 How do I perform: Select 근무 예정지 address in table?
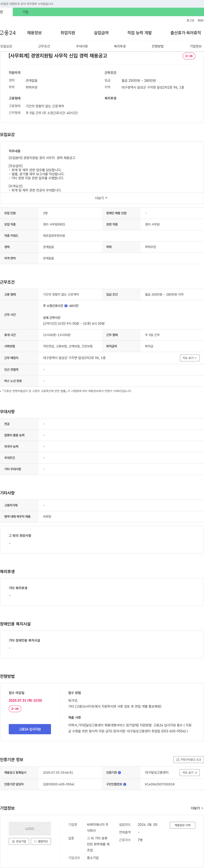[x=74, y=358]
